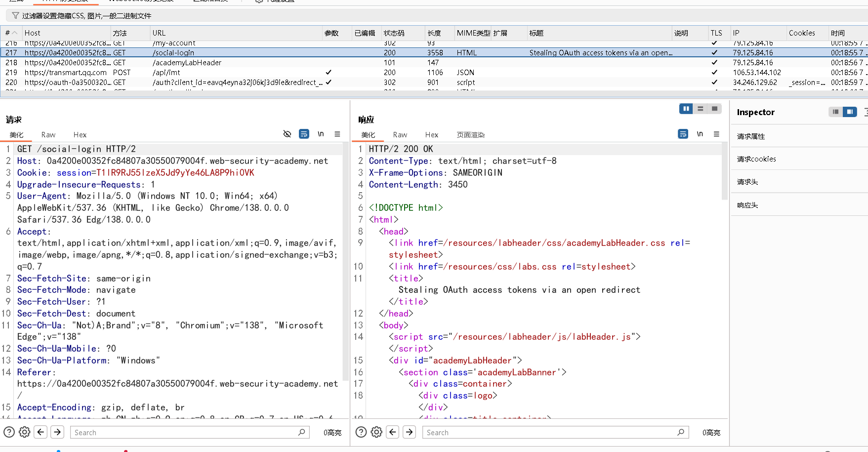
Task: Expand the 响应头 section in Inspector
Action: (x=747, y=205)
